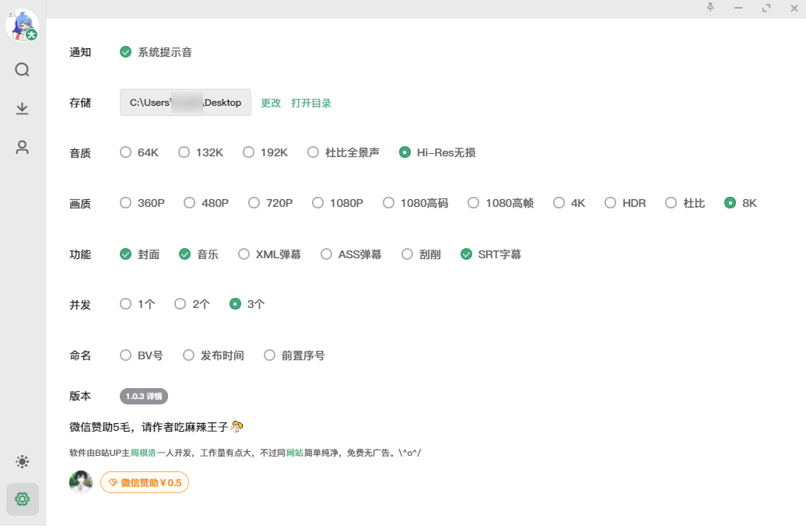The height and width of the screenshot is (532, 806).
Task: Select 4K video quality
Action: (x=558, y=203)
